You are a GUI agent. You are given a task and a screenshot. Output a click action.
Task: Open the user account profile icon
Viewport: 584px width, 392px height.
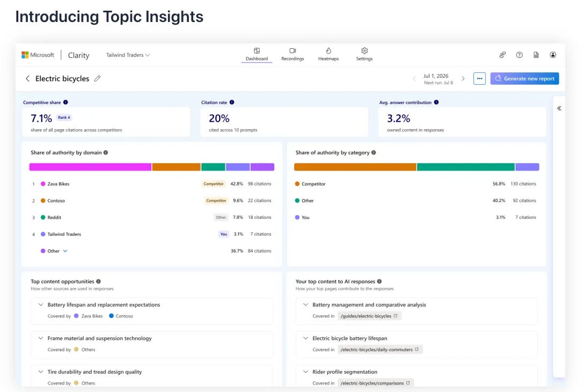pos(553,55)
